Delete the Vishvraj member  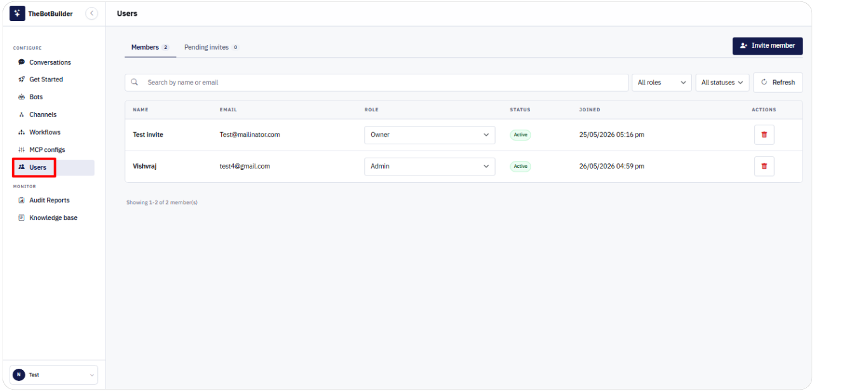click(x=764, y=166)
